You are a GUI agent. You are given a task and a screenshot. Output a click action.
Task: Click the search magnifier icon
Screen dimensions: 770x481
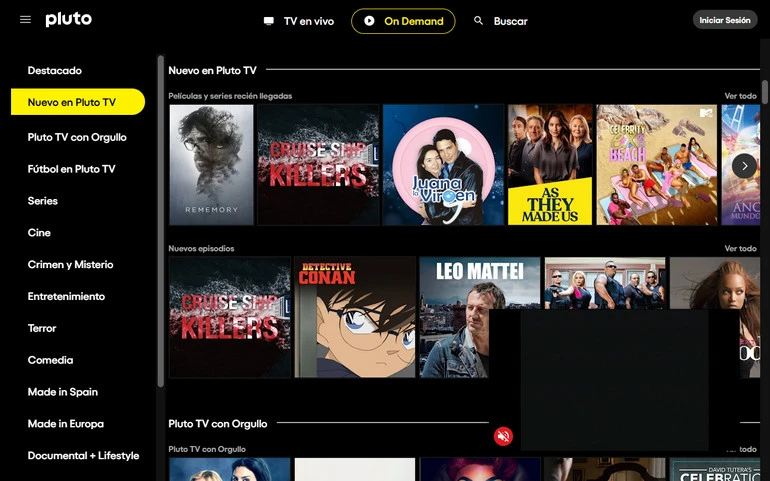click(x=478, y=21)
